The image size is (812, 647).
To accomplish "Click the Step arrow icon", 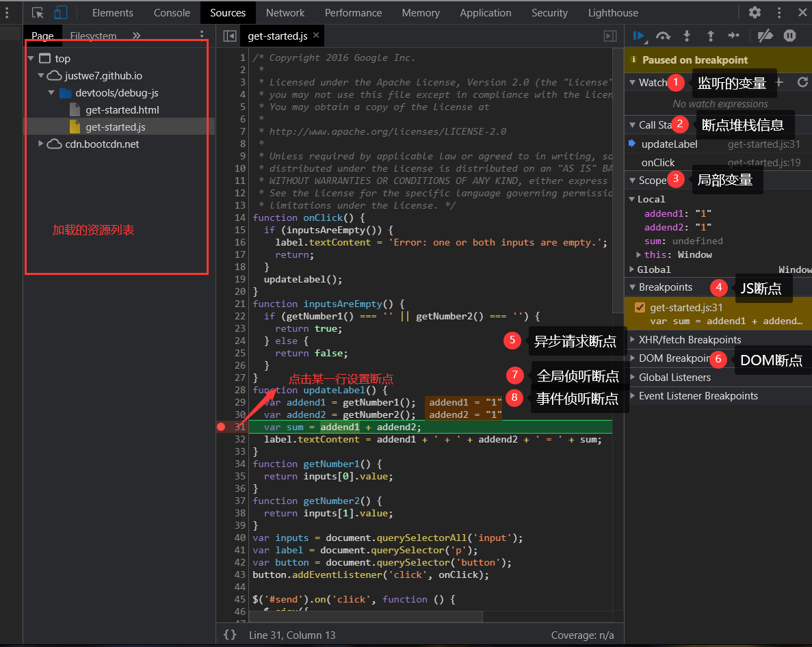I will pyautogui.click(x=734, y=35).
